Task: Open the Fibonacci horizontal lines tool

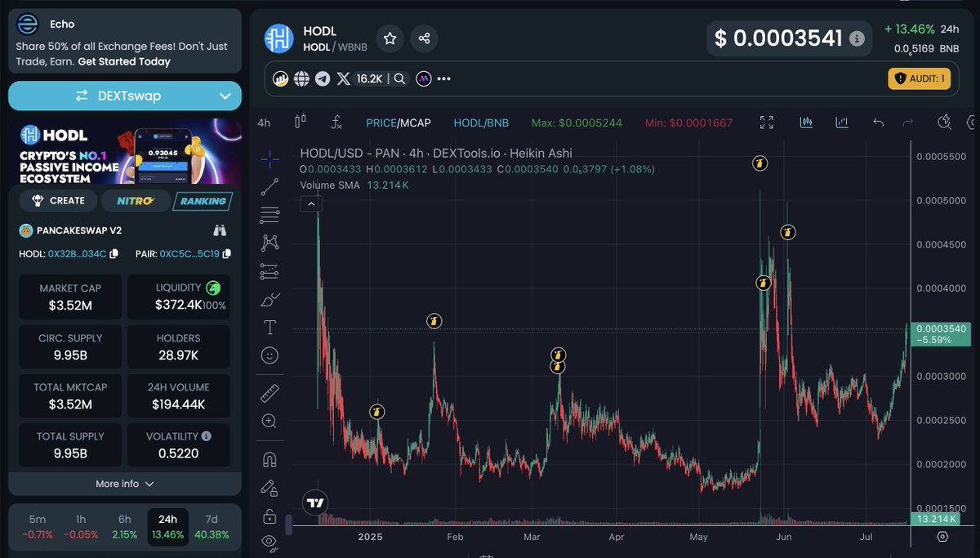Action: click(269, 216)
